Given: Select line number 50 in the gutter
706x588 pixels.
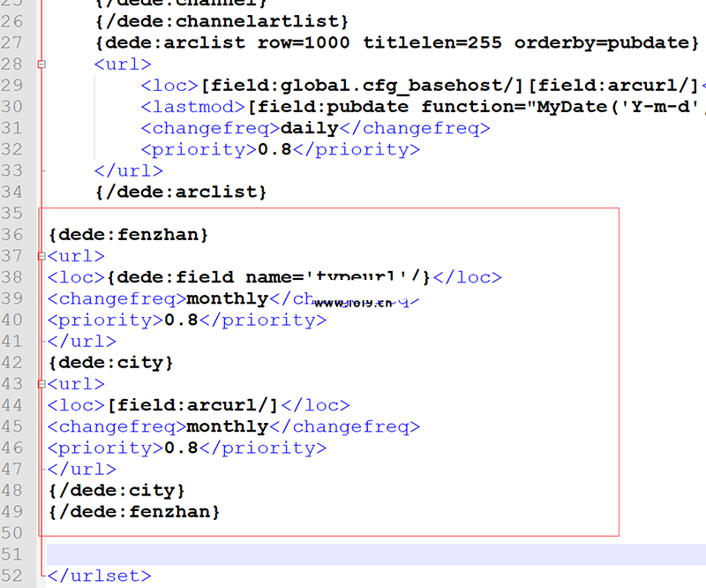Looking at the screenshot, I should (x=12, y=533).
